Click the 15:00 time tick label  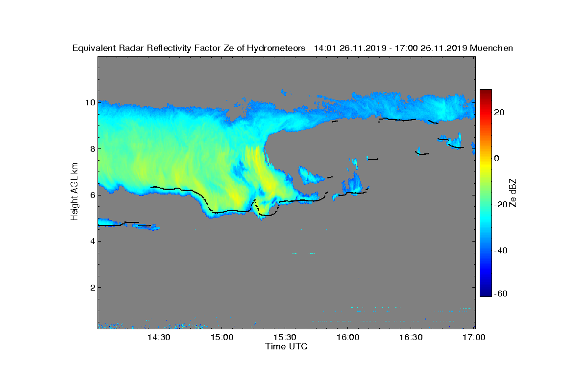222,337
